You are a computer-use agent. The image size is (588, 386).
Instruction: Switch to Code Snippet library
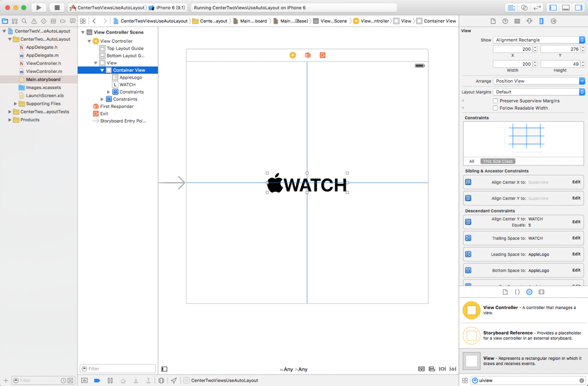(517, 292)
